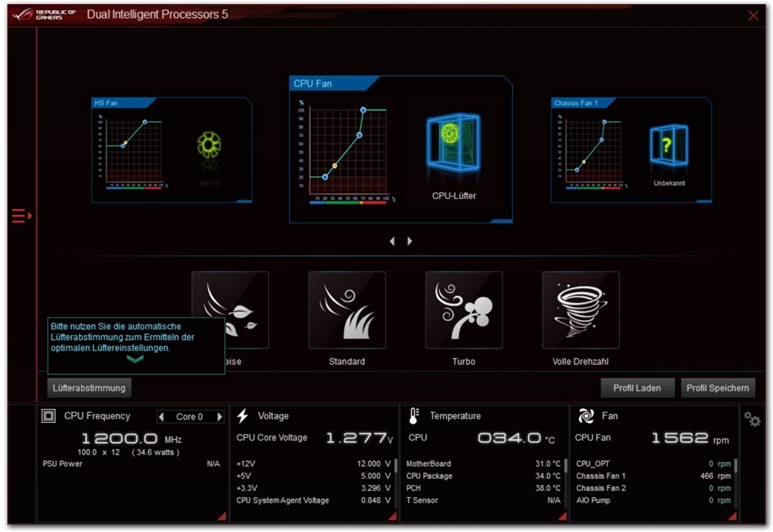The image size is (773, 532).
Task: Click the Unbekannt chassis question-mark icon
Action: pyautogui.click(x=669, y=145)
